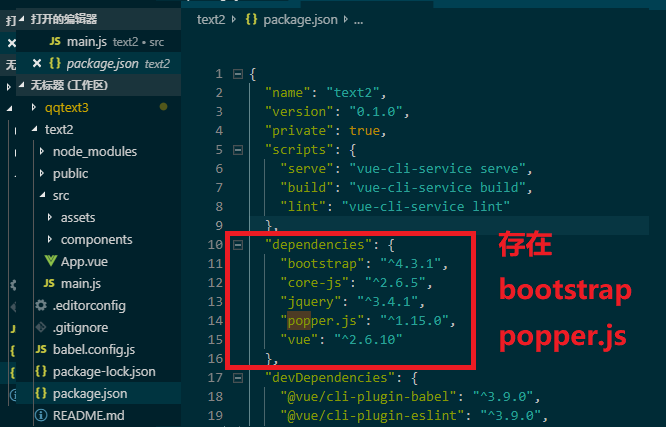
Task: Close the package.json open editor entry
Action: tap(37, 64)
